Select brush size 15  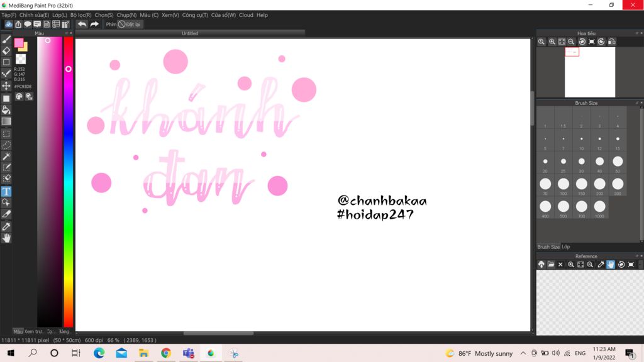coord(618,141)
